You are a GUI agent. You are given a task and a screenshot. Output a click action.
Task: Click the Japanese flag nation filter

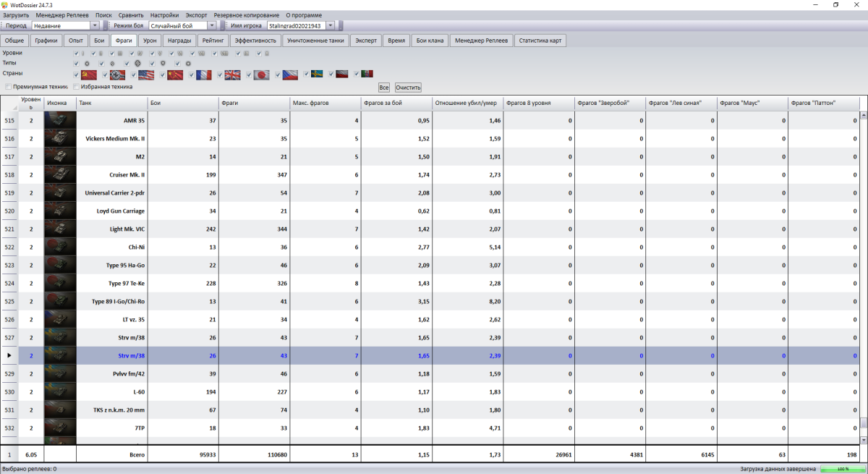coord(261,75)
